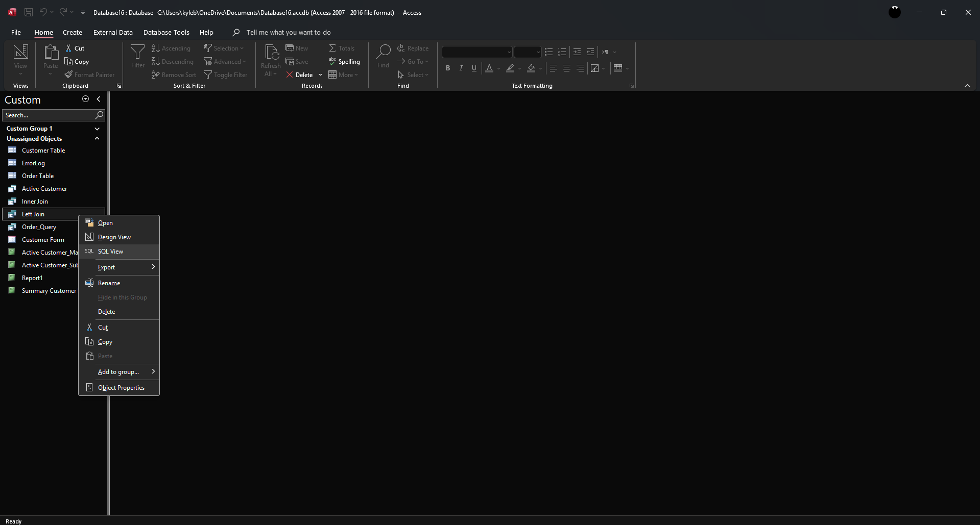
Task: Open Add to group submenu
Action: [119, 372]
